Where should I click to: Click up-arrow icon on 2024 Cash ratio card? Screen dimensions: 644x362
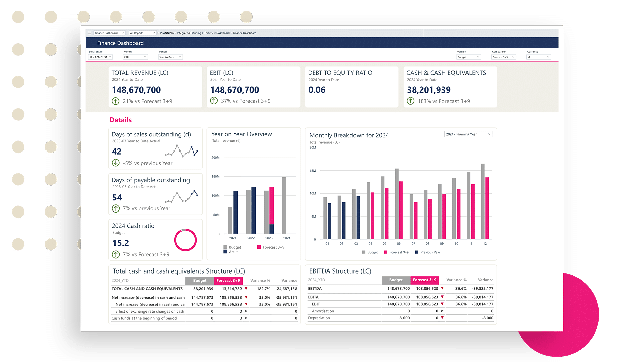click(x=116, y=254)
